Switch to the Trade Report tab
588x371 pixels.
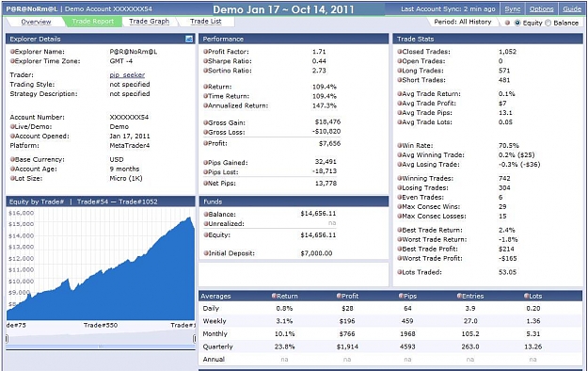(92, 22)
